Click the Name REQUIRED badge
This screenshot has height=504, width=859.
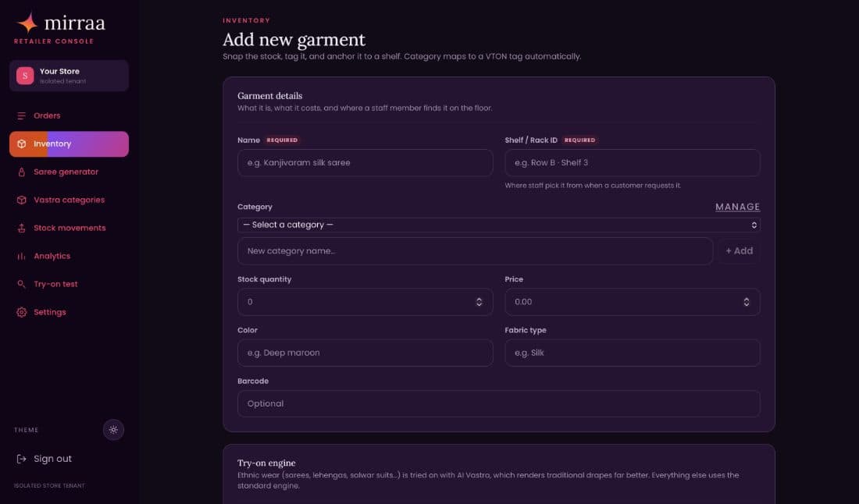282,140
